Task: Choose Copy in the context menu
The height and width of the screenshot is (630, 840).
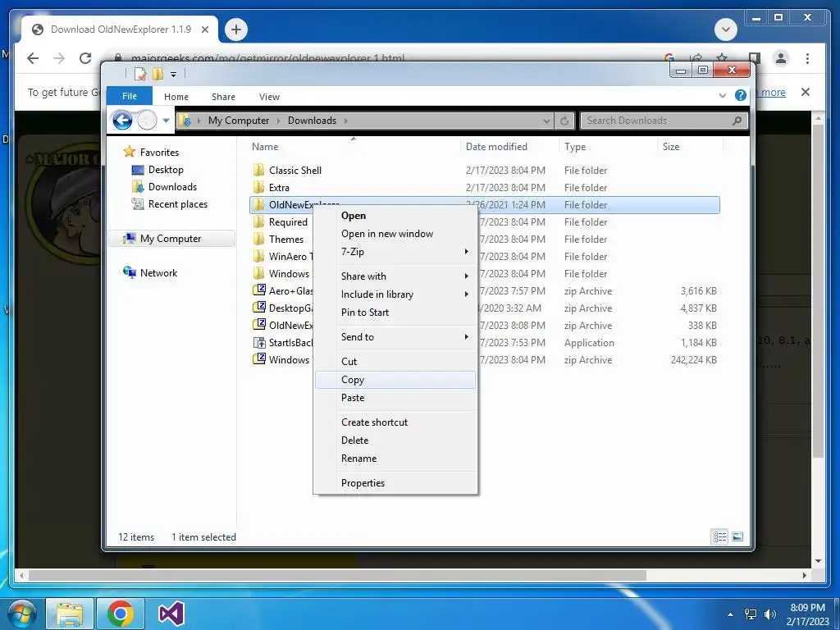Action: [395, 380]
